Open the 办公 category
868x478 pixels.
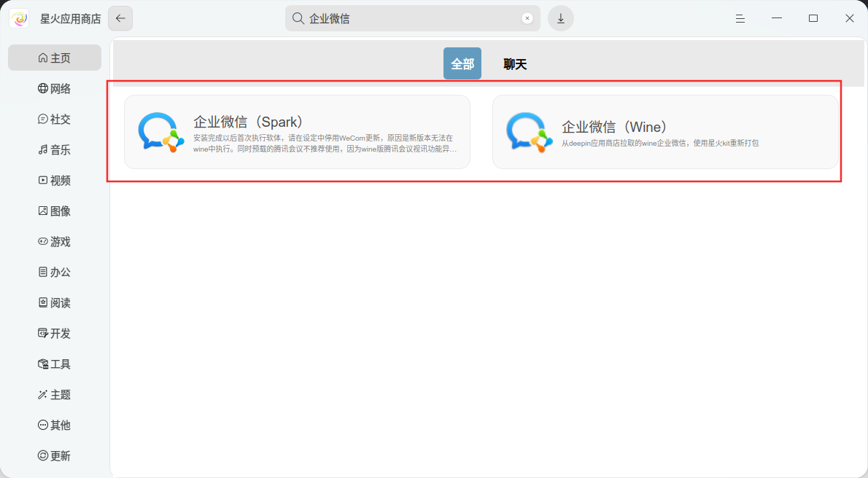coord(54,273)
